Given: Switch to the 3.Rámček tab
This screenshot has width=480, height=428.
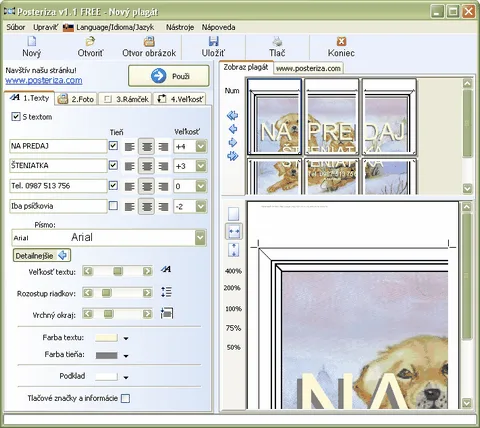Looking at the screenshot, I should (126, 99).
